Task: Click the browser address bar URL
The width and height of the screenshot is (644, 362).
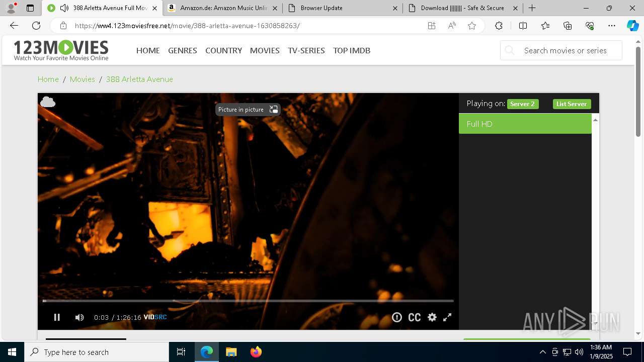Action: (x=187, y=26)
